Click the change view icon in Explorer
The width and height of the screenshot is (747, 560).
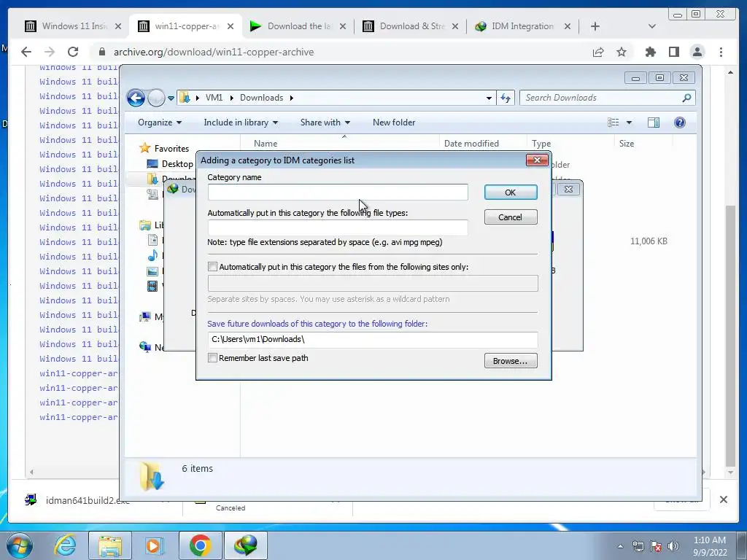pyautogui.click(x=613, y=122)
